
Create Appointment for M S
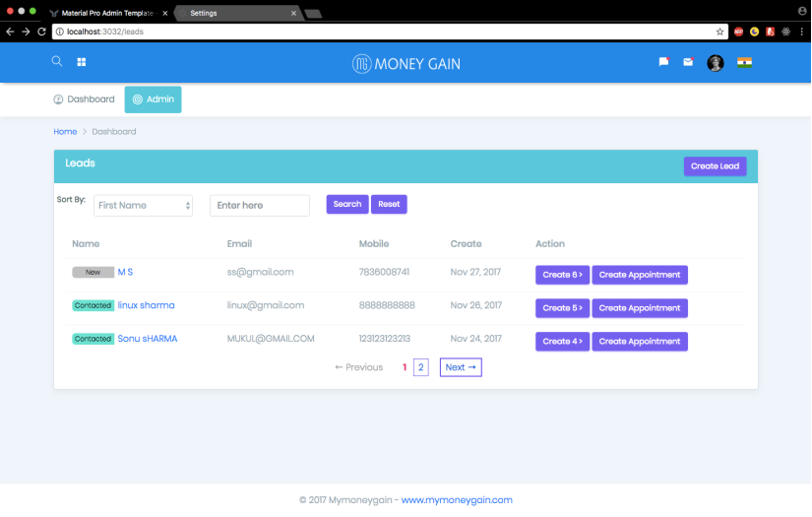click(640, 275)
